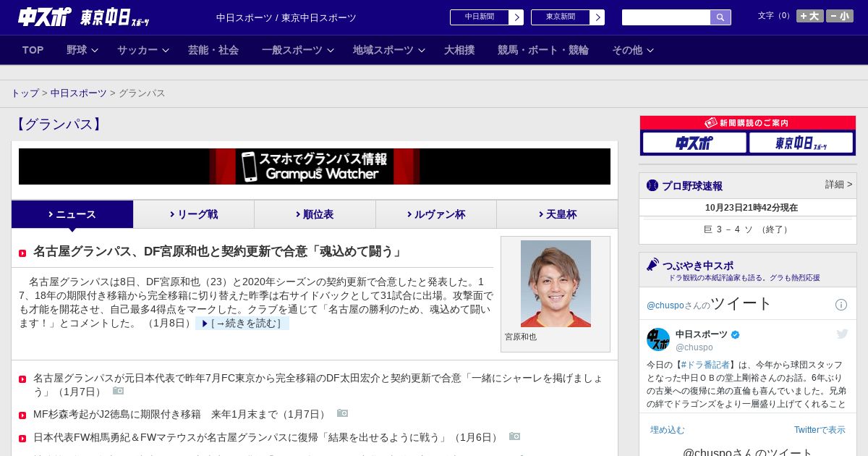Image resolution: width=868 pixels, height=456 pixels.
Task: Click the camera icon after 相馬勇紀 article
Action: pyautogui.click(x=515, y=436)
